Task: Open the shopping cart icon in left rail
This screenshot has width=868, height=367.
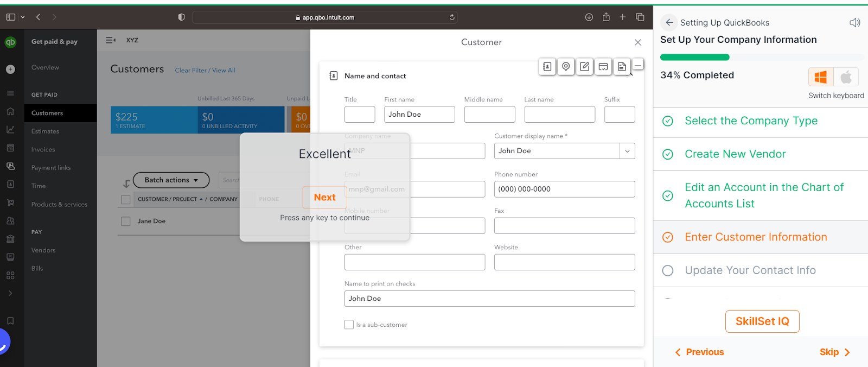Action: pyautogui.click(x=10, y=203)
